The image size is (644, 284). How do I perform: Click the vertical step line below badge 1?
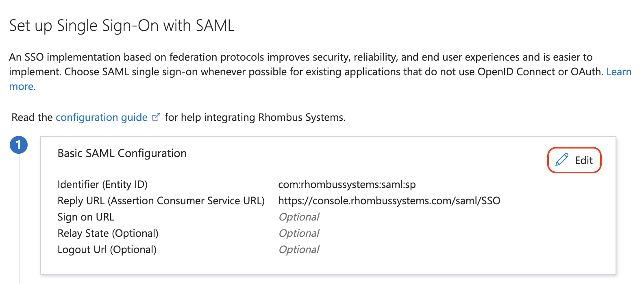point(19,219)
